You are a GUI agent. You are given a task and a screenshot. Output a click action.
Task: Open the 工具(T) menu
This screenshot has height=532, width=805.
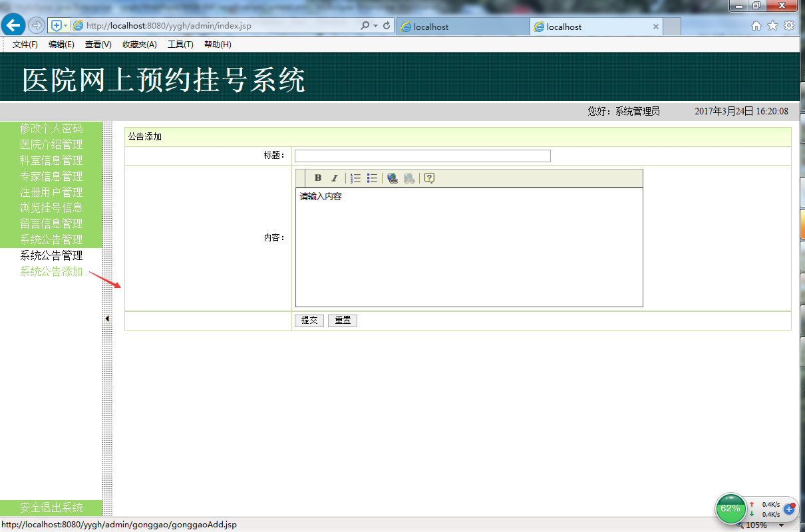pos(180,45)
